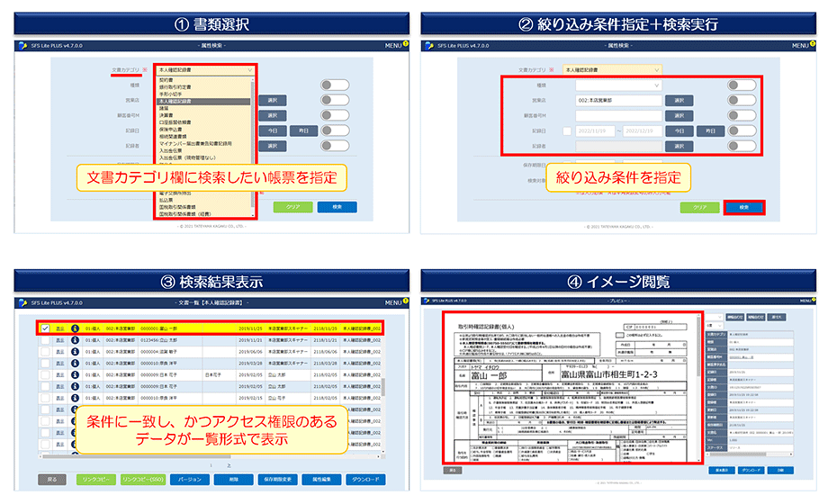Toggle the 記録日 switch in the step ② filter panel

pyautogui.click(x=742, y=130)
